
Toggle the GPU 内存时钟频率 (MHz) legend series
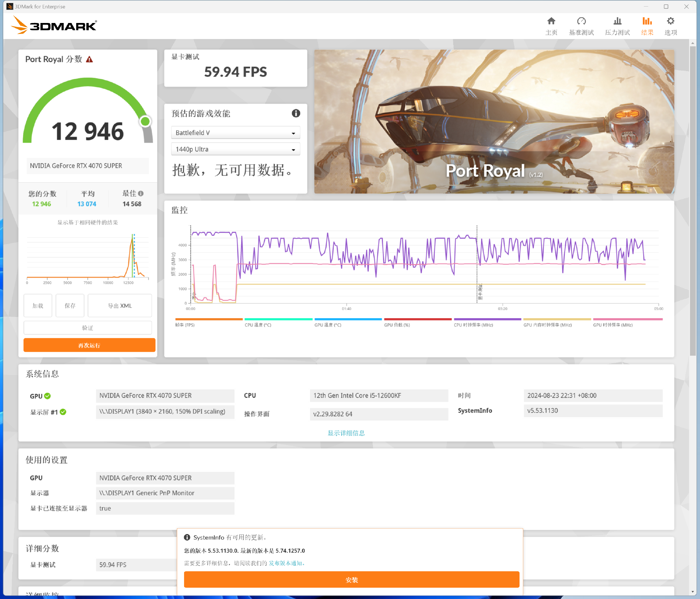pos(557,322)
